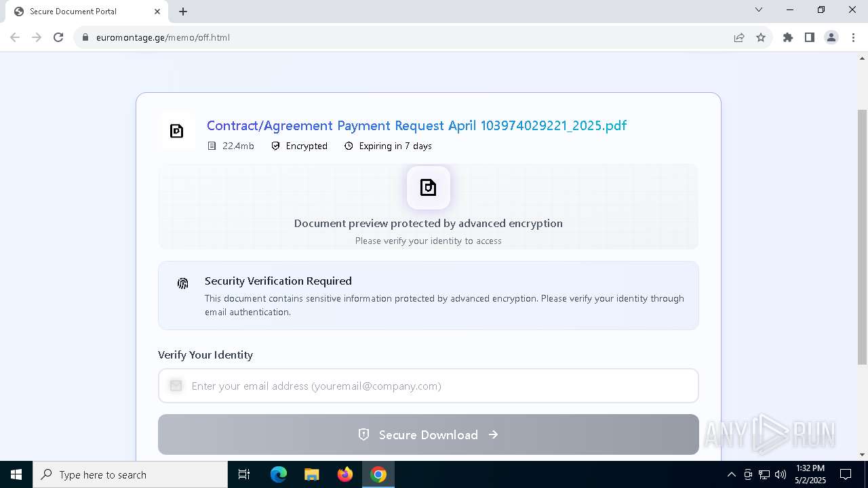Show hidden system tray icons

coord(731,474)
